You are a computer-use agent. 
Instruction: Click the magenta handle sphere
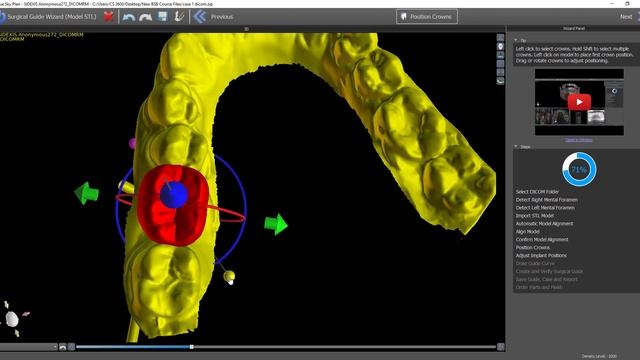pos(132,143)
